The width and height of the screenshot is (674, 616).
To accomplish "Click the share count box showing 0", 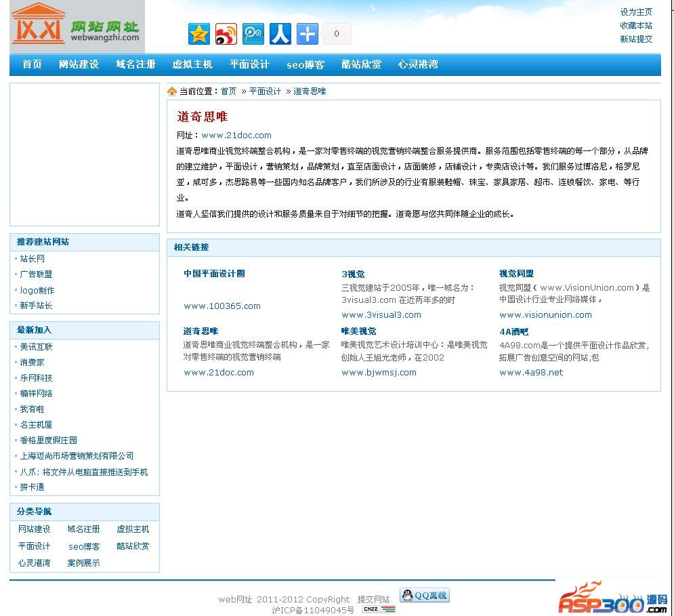I will click(x=337, y=34).
